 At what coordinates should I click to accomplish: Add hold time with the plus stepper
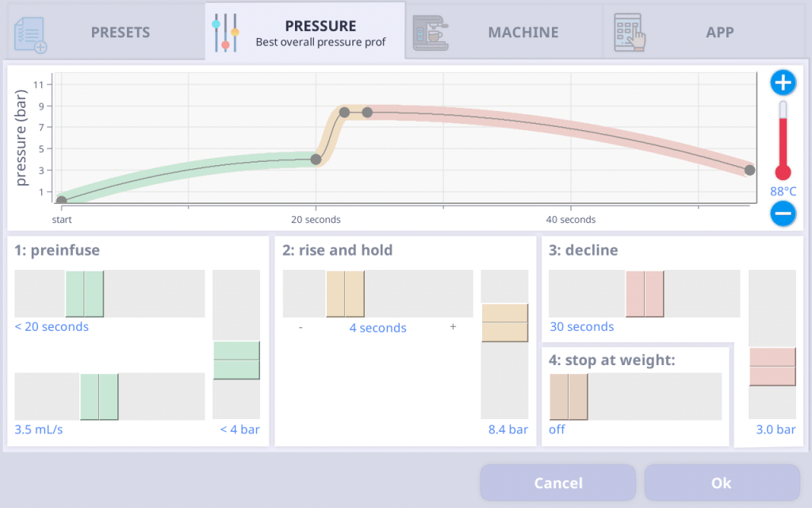click(x=453, y=327)
